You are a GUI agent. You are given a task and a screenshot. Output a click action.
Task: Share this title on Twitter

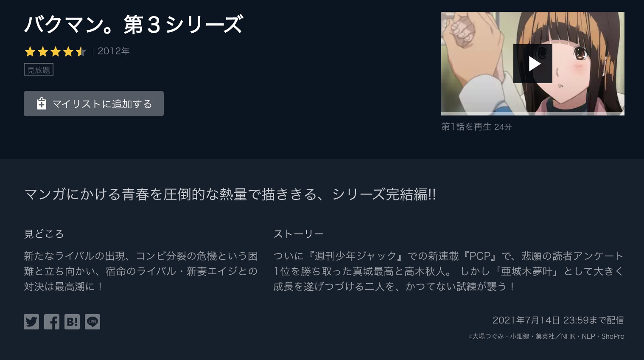(x=31, y=322)
